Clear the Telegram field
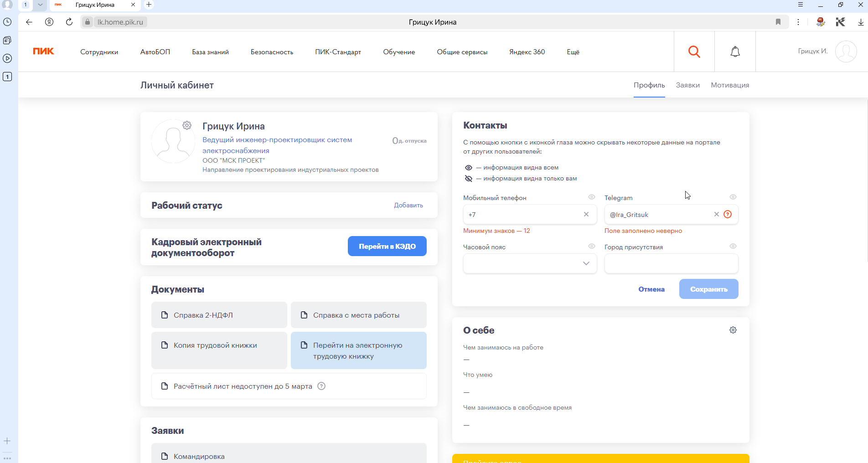This screenshot has height=463, width=868. tap(717, 214)
